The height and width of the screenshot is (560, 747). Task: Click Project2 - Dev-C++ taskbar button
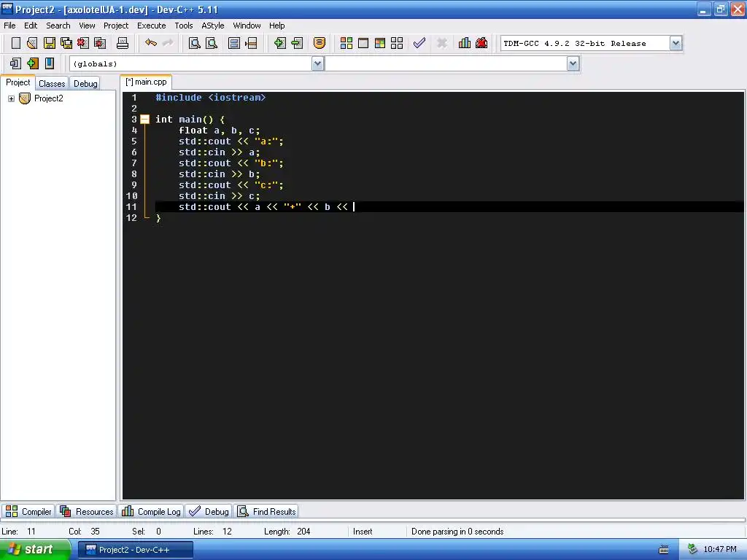pos(136,550)
